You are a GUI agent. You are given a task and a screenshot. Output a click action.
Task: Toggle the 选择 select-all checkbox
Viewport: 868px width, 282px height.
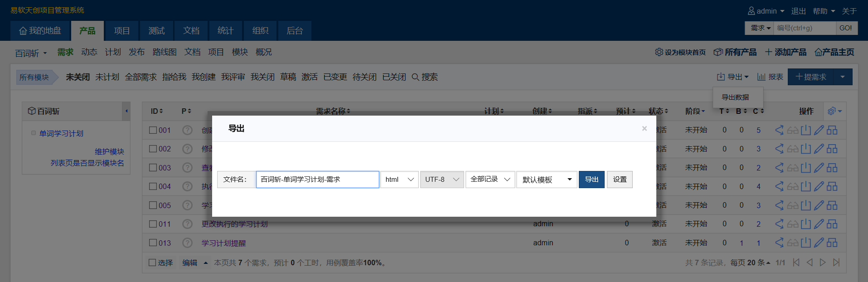152,263
